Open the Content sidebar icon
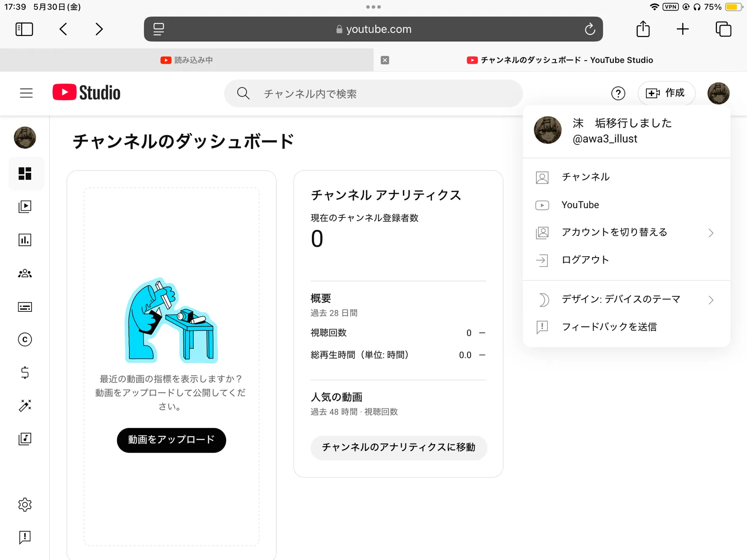Viewport: 747px width, 560px height. 25,206
